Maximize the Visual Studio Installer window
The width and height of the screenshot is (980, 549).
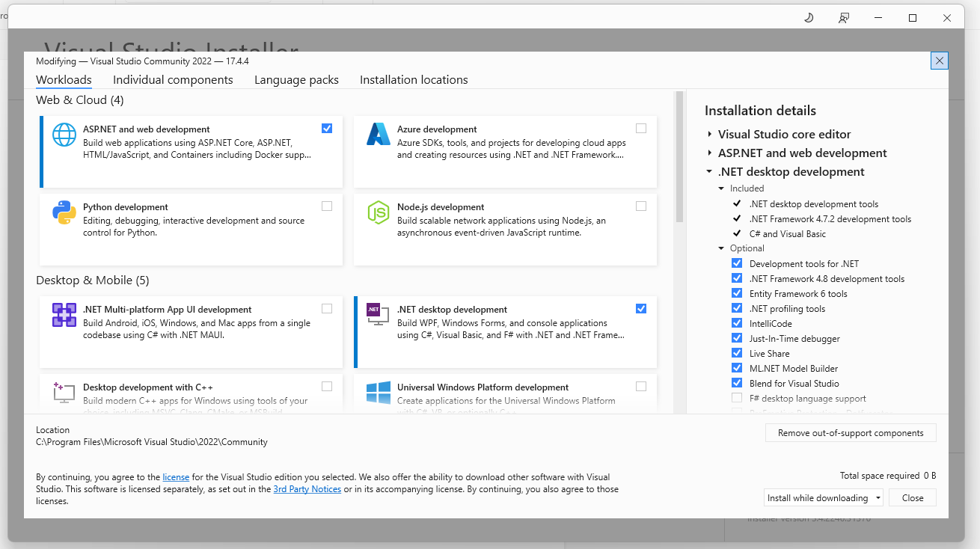tap(913, 18)
